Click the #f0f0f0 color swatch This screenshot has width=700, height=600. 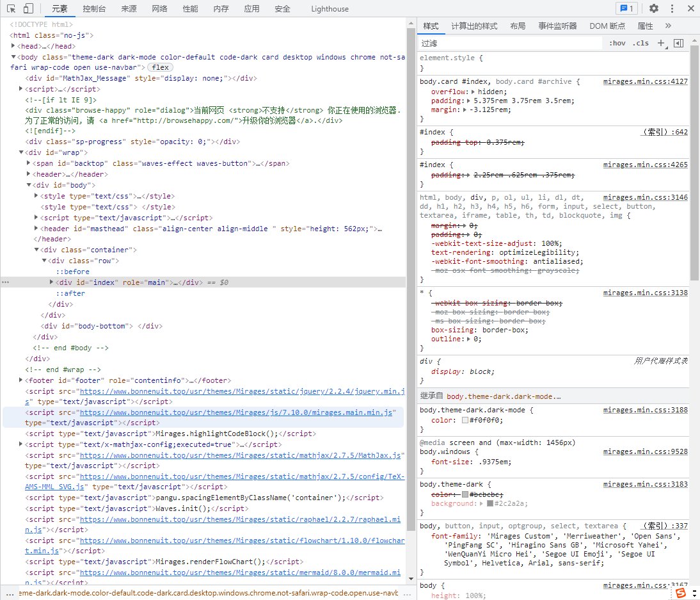coord(465,421)
